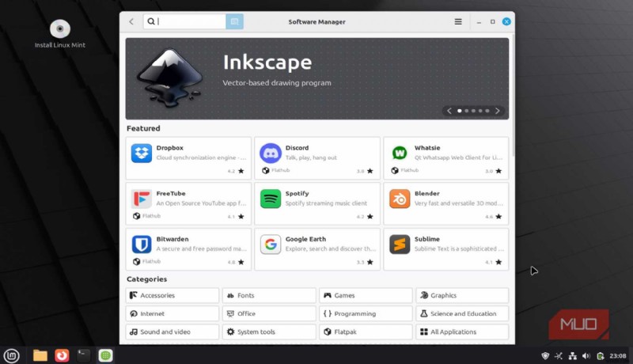Click the Flathub badge on Whatsie card
This screenshot has width=633, height=364.
pyautogui.click(x=405, y=170)
